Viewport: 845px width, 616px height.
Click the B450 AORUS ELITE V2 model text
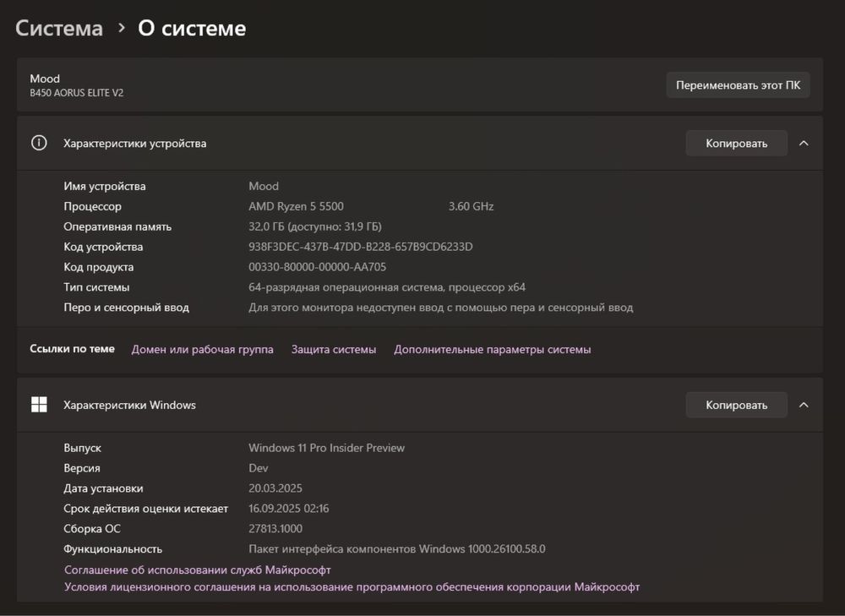pos(77,93)
